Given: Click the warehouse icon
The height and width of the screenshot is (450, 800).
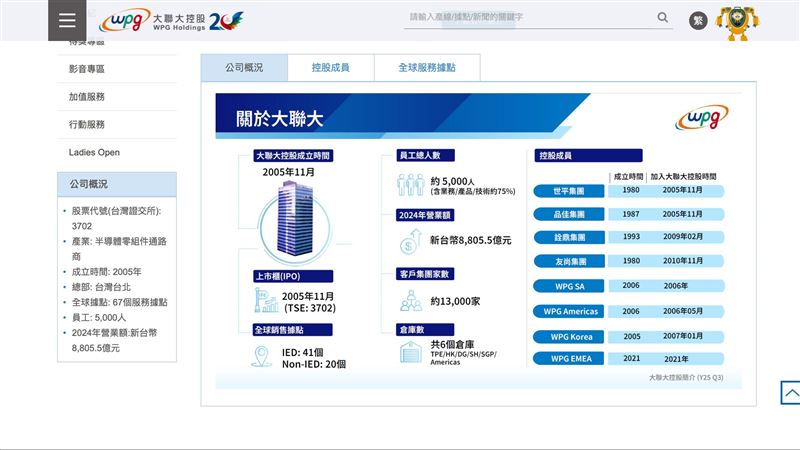Looking at the screenshot, I should (x=411, y=352).
